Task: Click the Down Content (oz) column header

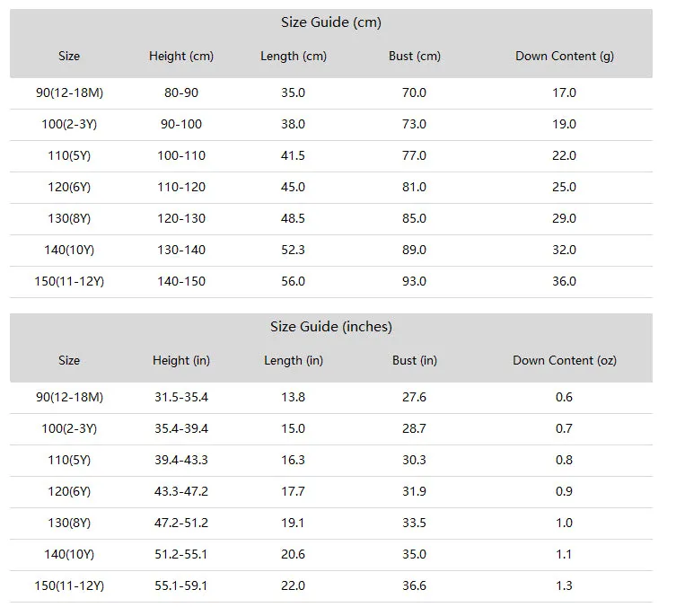Action: click(x=565, y=361)
